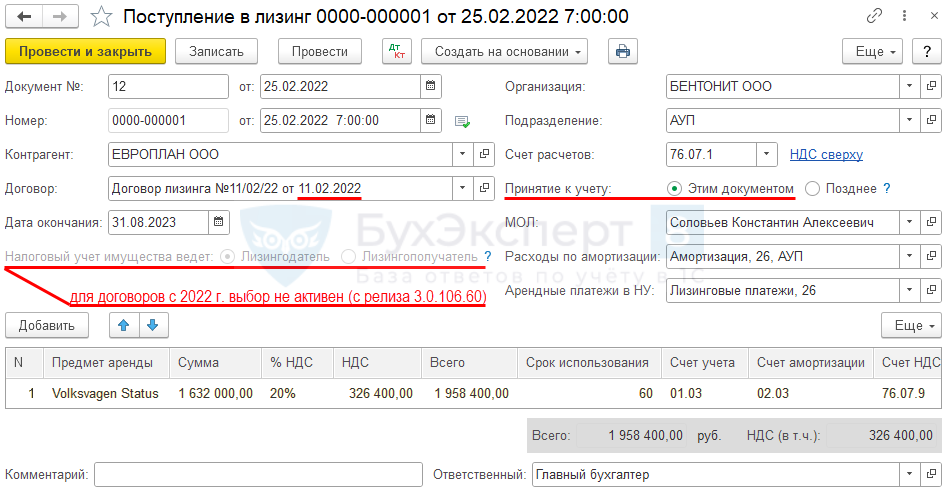Expand Контрагент dropdown list
The image size is (946, 493).
[x=463, y=154]
